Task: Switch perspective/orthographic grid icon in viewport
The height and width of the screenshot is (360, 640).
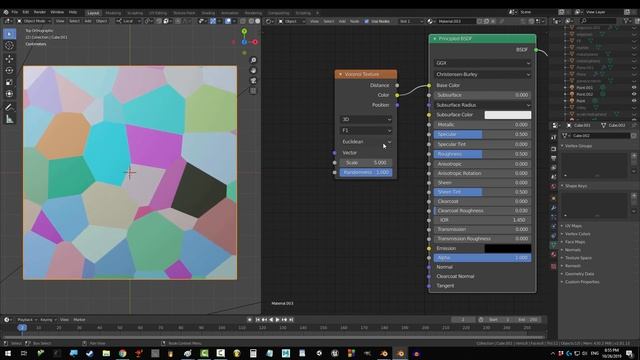Action: [253, 91]
